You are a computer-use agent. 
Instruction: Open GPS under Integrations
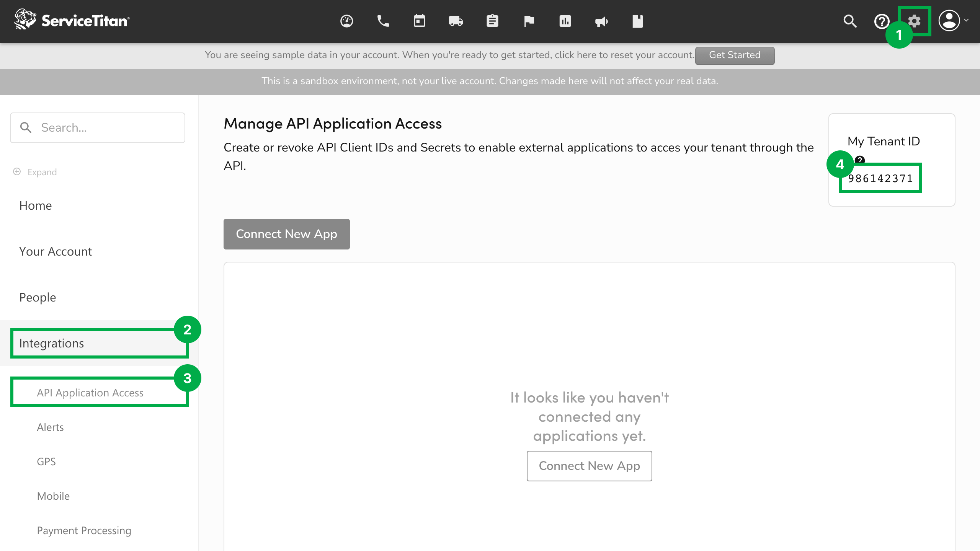(46, 461)
